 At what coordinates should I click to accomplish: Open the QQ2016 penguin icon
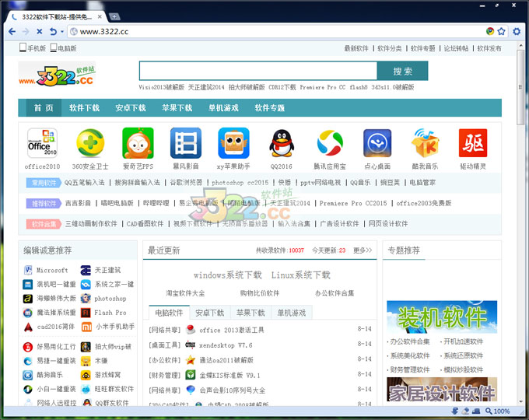282,143
